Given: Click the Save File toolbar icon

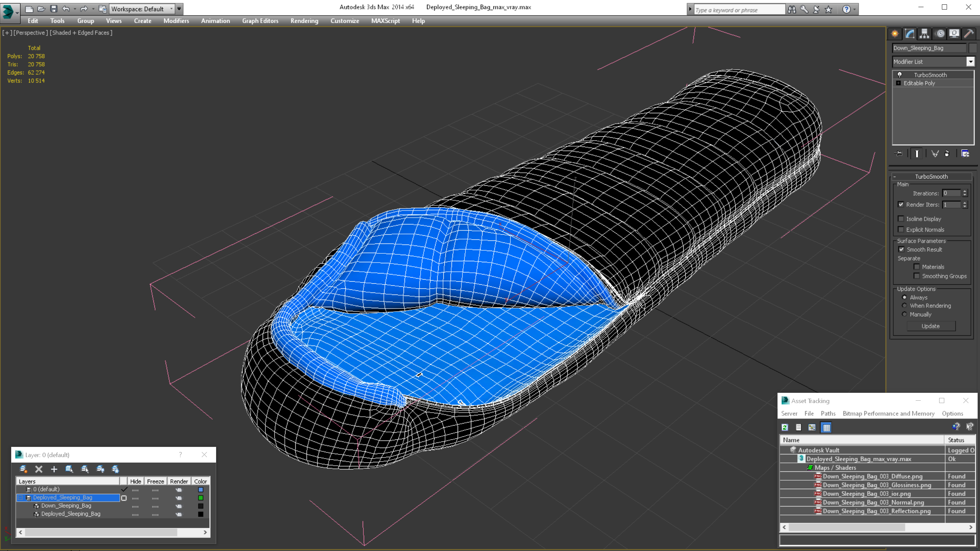Looking at the screenshot, I should (x=54, y=9).
